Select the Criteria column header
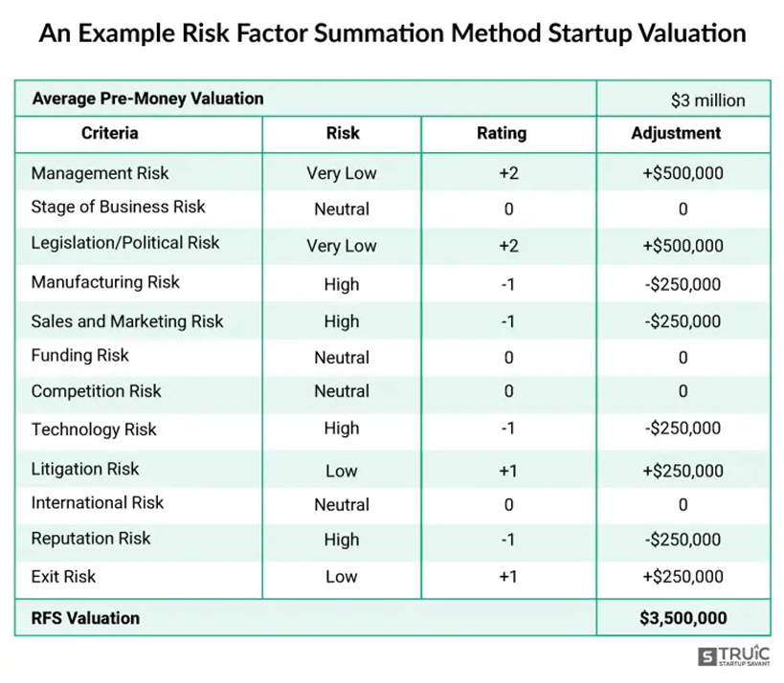784x683 pixels. click(109, 133)
